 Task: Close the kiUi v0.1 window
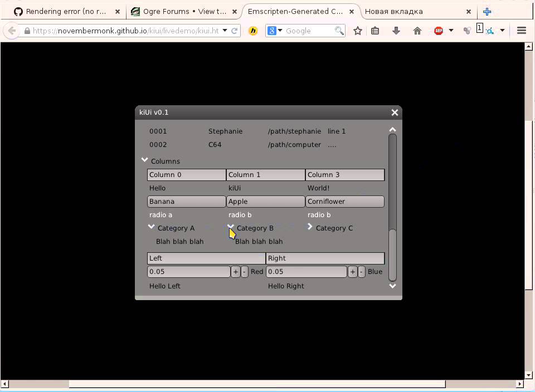click(395, 112)
